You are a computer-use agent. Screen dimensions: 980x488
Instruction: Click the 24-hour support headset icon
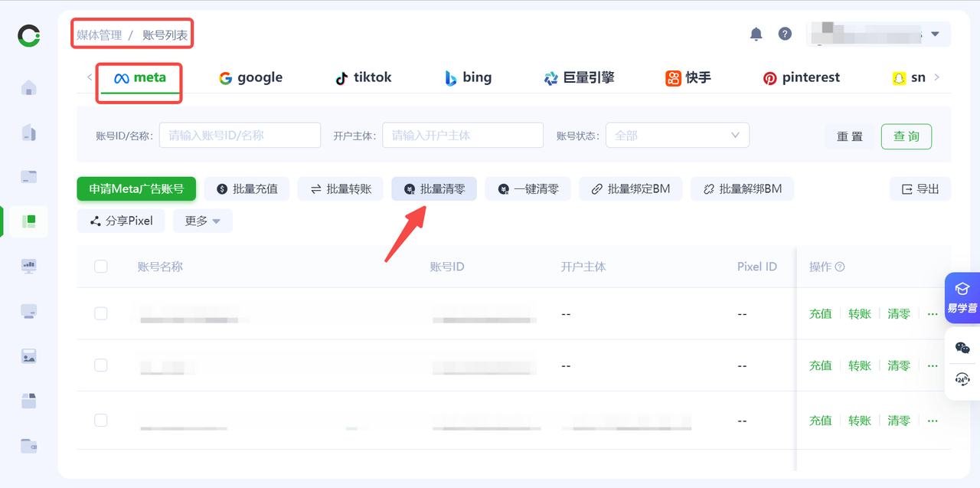pyautogui.click(x=962, y=379)
